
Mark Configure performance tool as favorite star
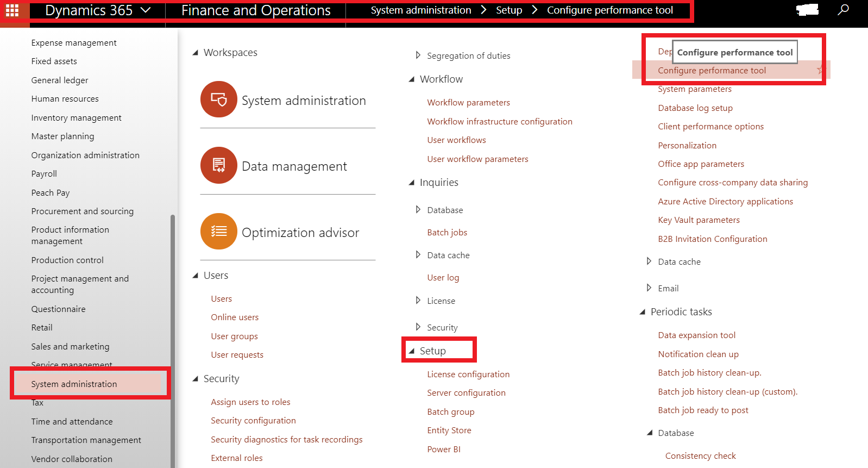(x=820, y=70)
